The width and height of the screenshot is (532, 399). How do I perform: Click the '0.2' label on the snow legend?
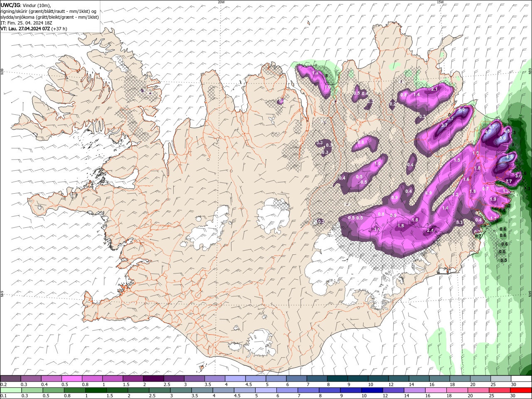point(4,384)
